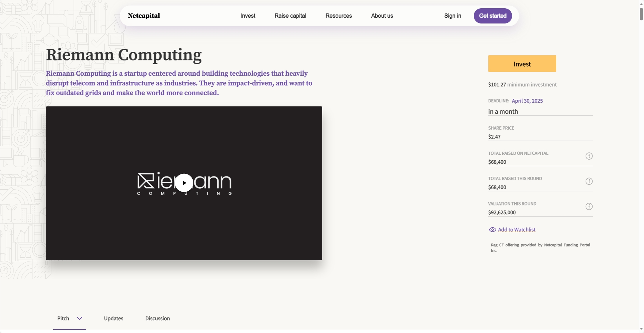The width and height of the screenshot is (644, 333).
Task: Click the Riemann Computing page title
Action: click(124, 55)
